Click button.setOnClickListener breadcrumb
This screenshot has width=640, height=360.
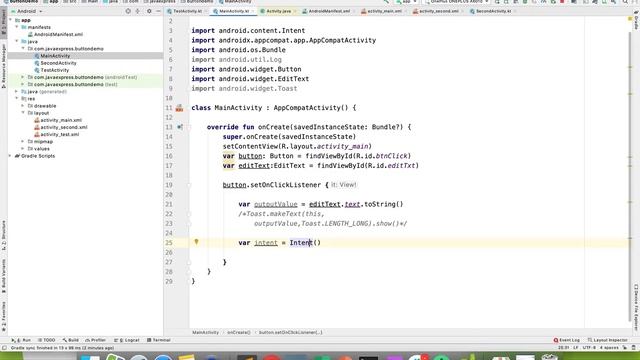(x=291, y=333)
